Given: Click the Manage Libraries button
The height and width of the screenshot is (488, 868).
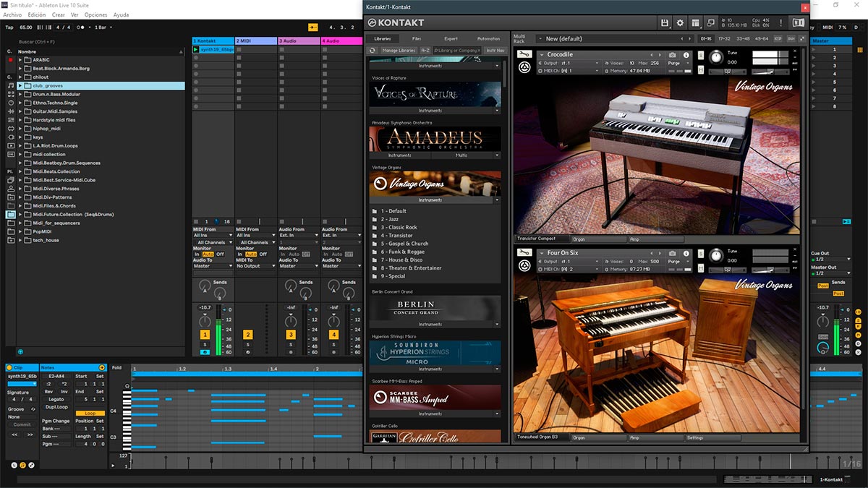Looking at the screenshot, I should pyautogui.click(x=399, y=51).
